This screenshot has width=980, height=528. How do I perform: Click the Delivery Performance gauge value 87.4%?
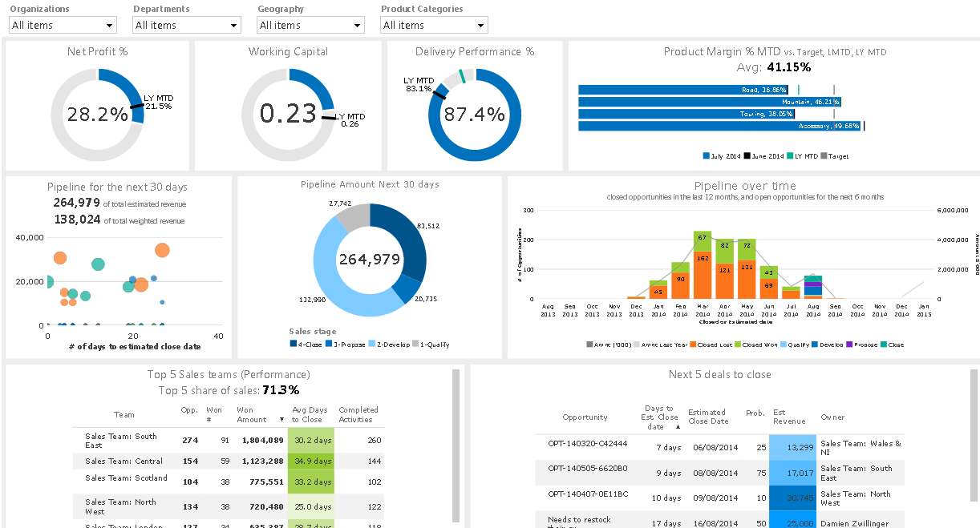(x=474, y=115)
